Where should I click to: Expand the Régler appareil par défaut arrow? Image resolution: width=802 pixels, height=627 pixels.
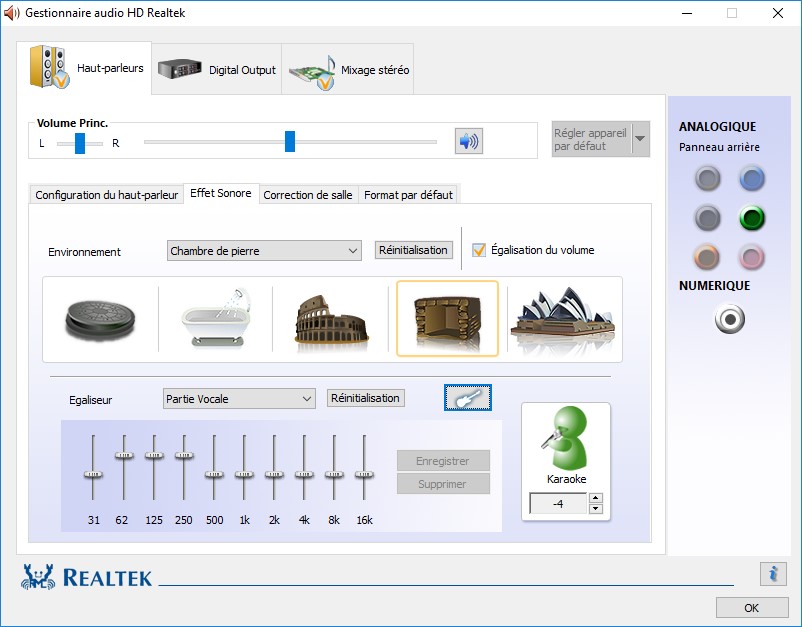641,139
